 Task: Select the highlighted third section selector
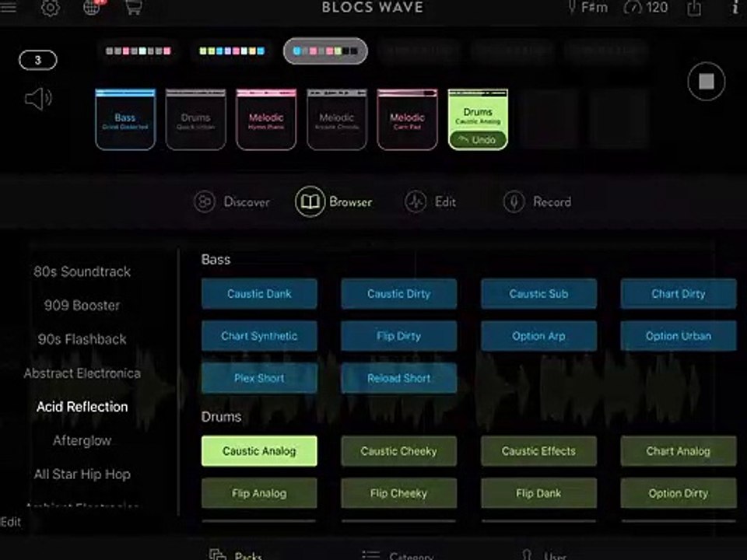pyautogui.click(x=325, y=51)
